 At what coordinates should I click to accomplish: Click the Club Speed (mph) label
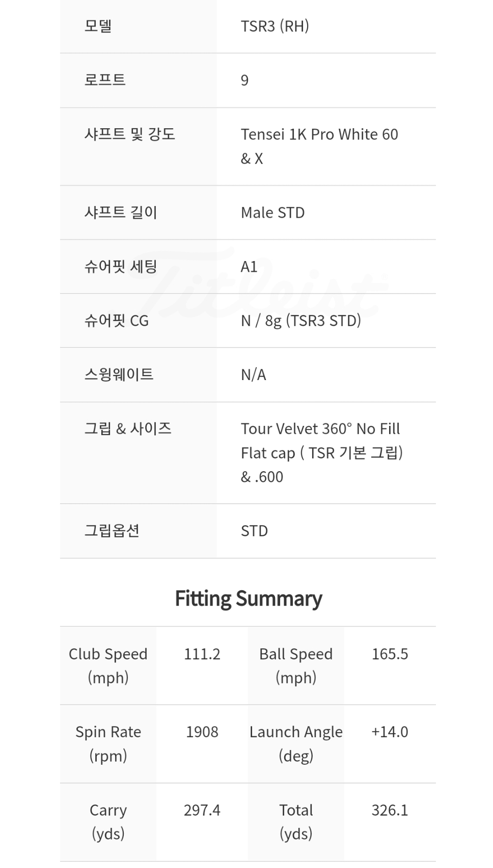[x=108, y=666]
